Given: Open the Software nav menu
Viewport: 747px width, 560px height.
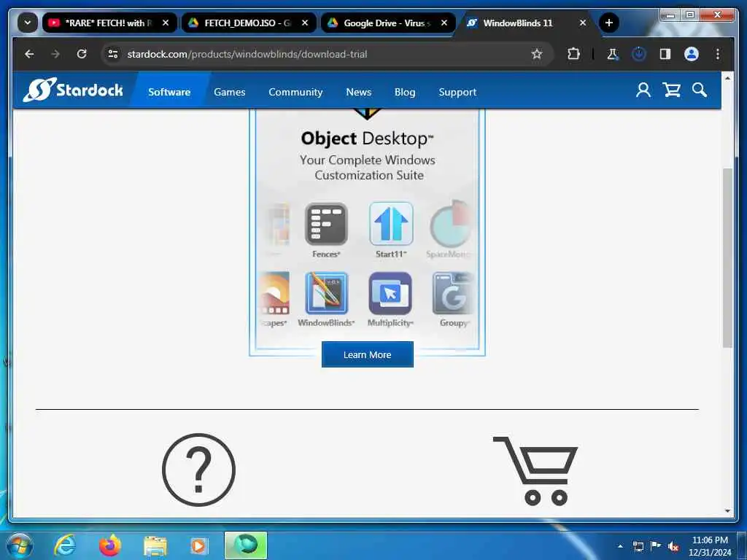Looking at the screenshot, I should point(169,92).
